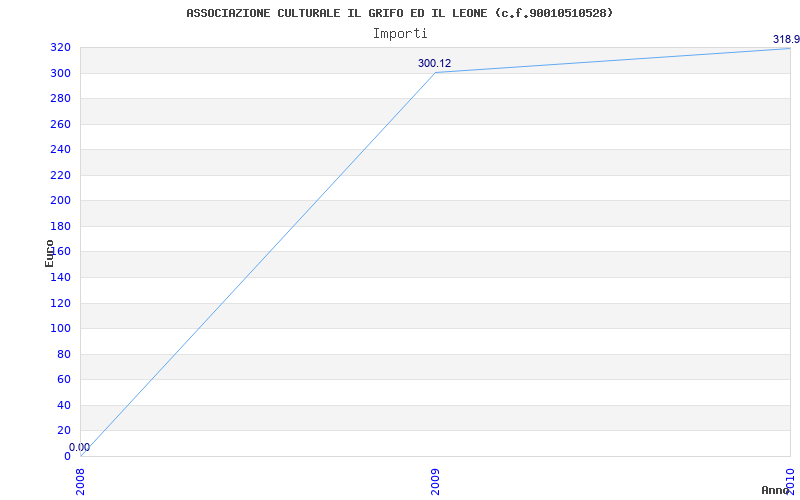This screenshot has width=800, height=500.
Task: Click the 100 y-axis tick label
Action: click(x=60, y=329)
